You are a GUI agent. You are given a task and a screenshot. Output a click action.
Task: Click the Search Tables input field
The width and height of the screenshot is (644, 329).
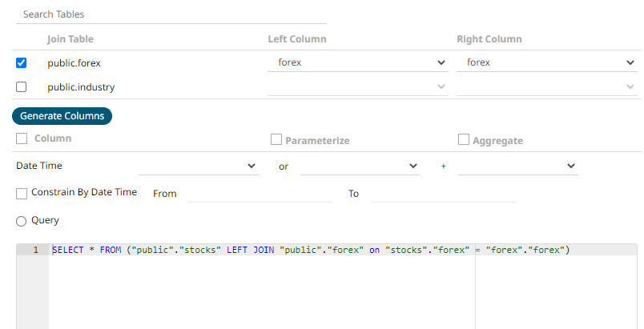171,14
